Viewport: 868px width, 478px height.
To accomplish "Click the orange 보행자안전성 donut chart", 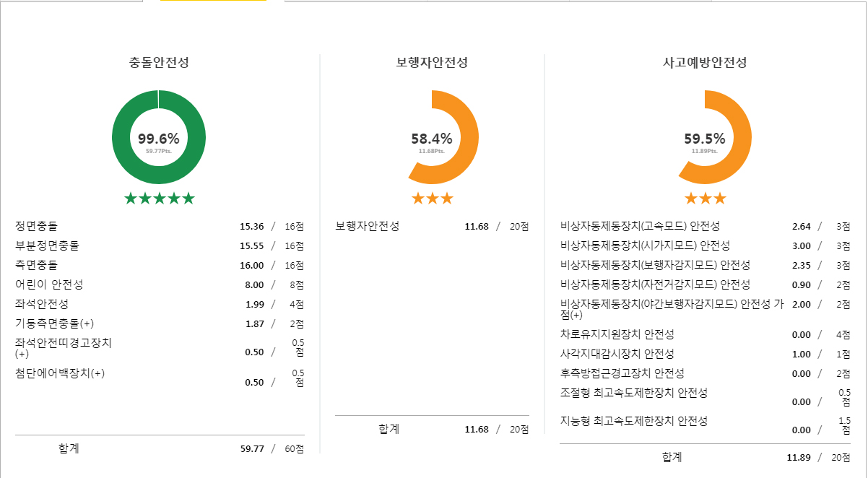I will pos(432,136).
